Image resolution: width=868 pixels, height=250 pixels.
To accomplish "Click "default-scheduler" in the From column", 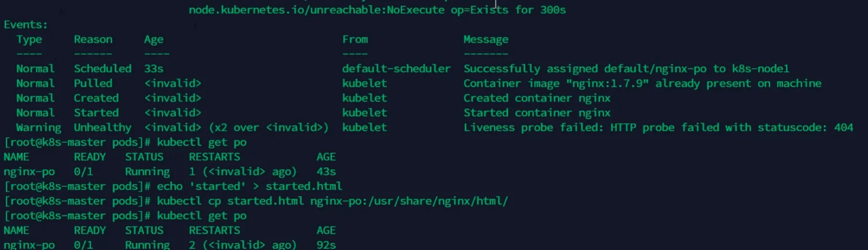I will click(396, 68).
